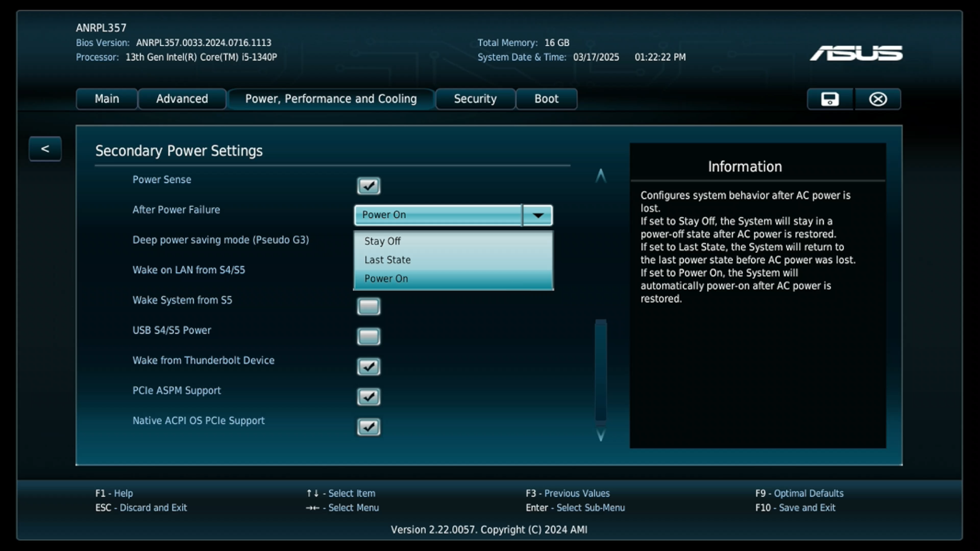Choose Last State in the dropdown list

point(453,260)
